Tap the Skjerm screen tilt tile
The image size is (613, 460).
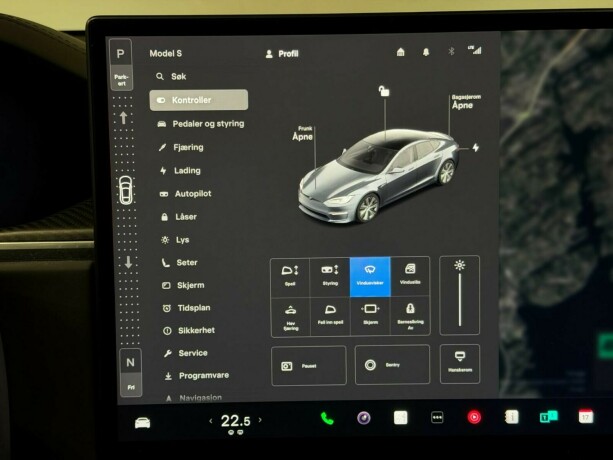point(370,315)
